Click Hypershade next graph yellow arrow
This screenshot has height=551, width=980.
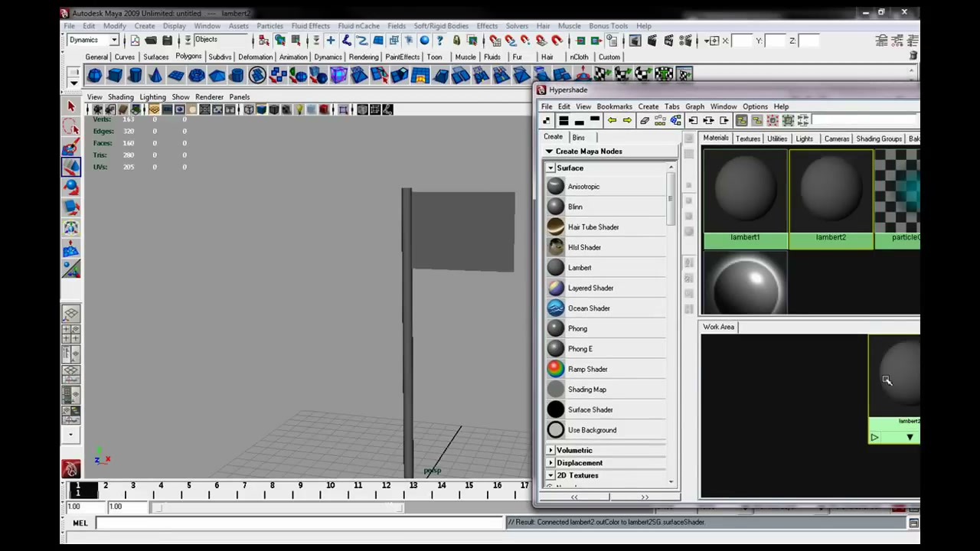[x=627, y=120]
